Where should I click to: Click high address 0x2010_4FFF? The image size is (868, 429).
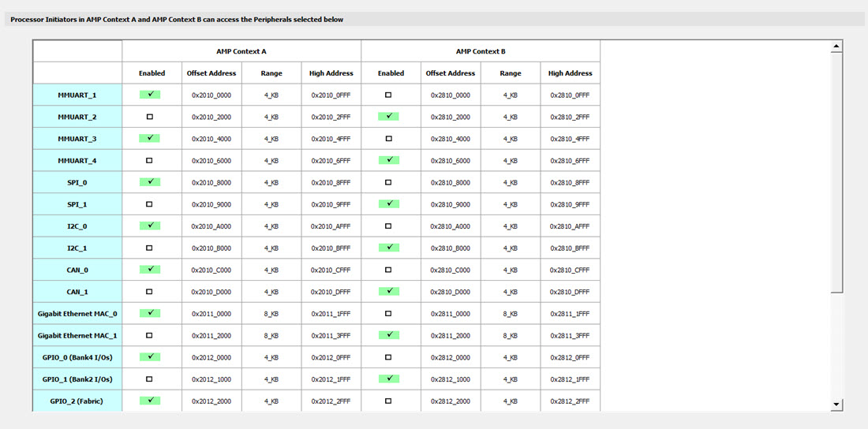tap(331, 139)
